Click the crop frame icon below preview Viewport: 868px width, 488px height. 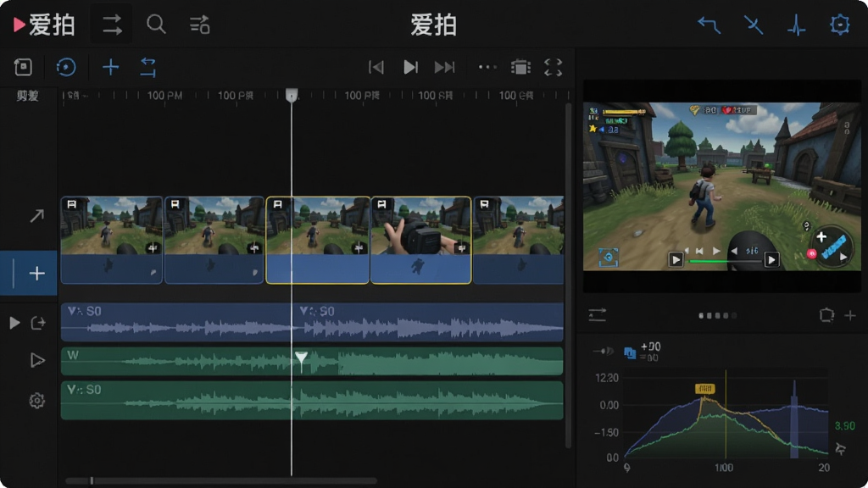[x=826, y=315]
